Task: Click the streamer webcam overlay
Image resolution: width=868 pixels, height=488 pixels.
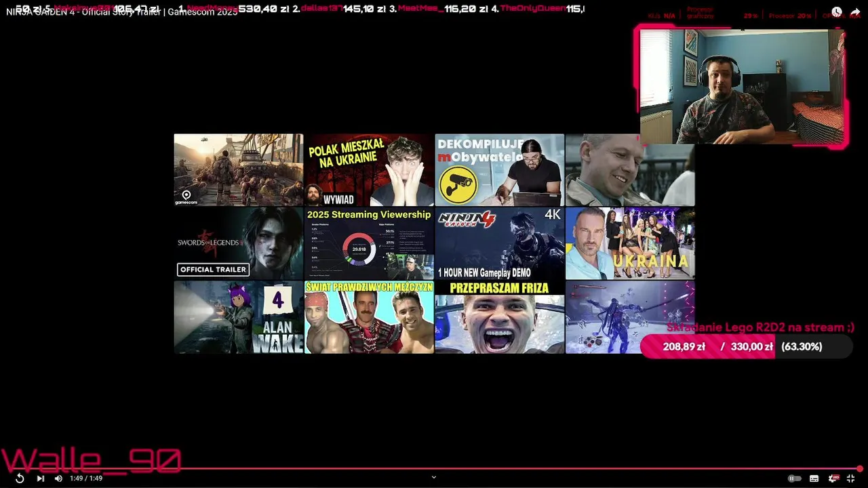Action: (743, 87)
